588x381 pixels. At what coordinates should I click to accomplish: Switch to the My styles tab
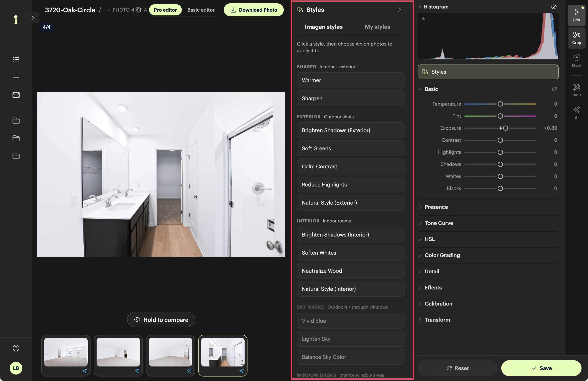[x=377, y=27]
